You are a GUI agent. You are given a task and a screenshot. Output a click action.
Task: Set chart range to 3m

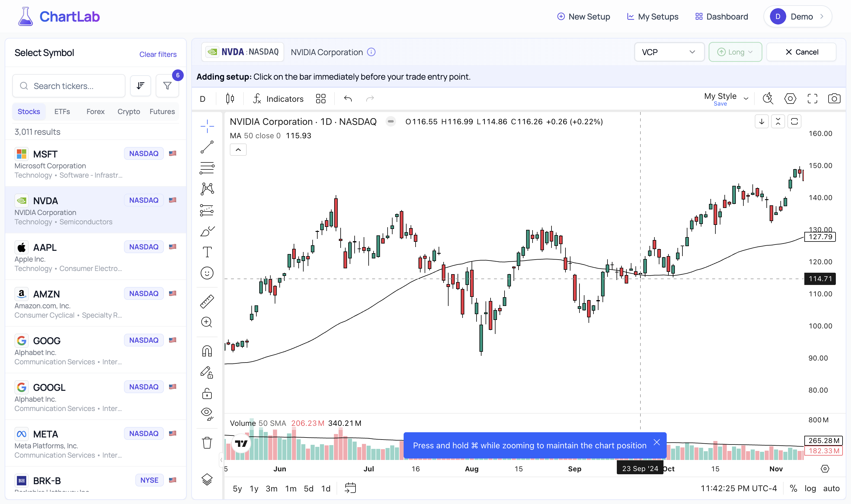pyautogui.click(x=271, y=488)
